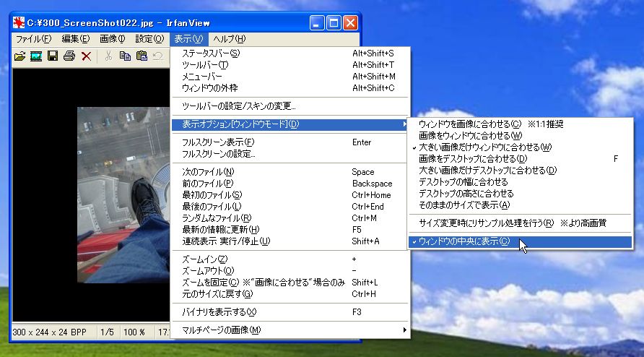
Task: Select ランダムなファイル(R)
Action: point(290,218)
